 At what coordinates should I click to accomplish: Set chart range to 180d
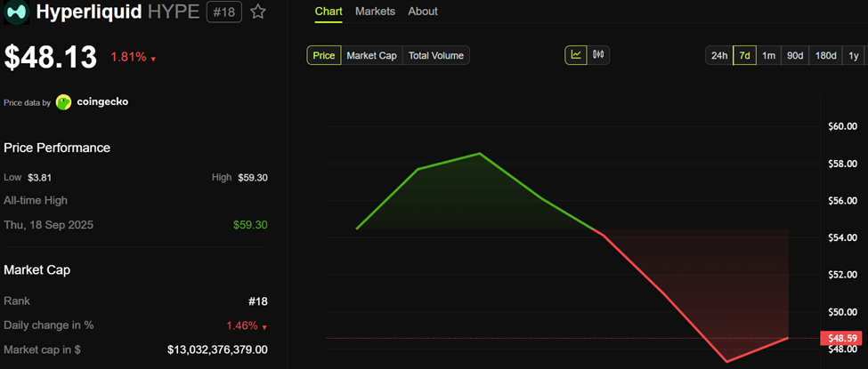point(826,55)
